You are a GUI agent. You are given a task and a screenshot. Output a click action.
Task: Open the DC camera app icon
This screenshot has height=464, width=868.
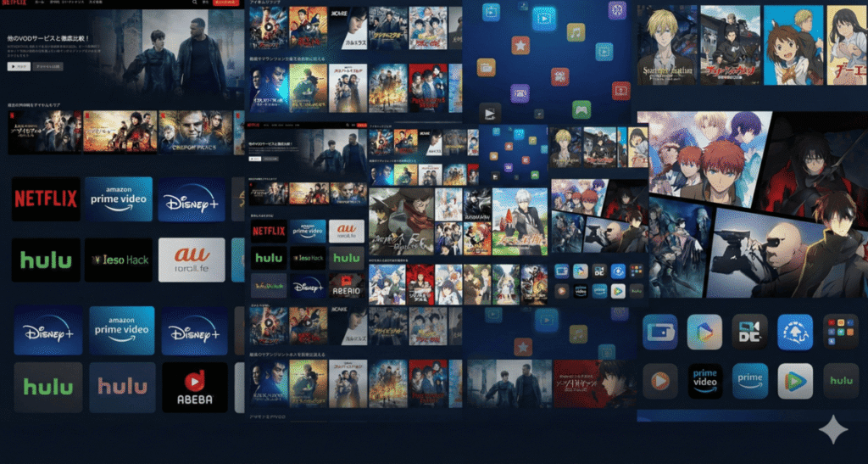click(x=749, y=332)
